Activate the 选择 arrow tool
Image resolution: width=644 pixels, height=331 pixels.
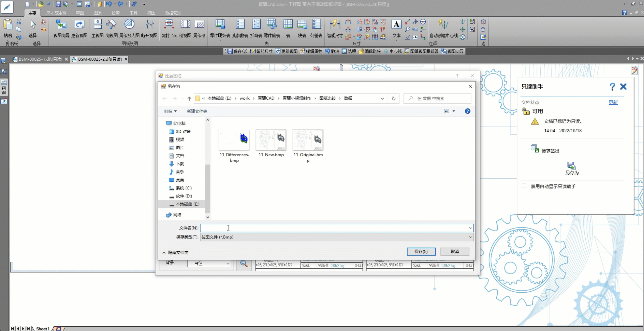(32, 28)
